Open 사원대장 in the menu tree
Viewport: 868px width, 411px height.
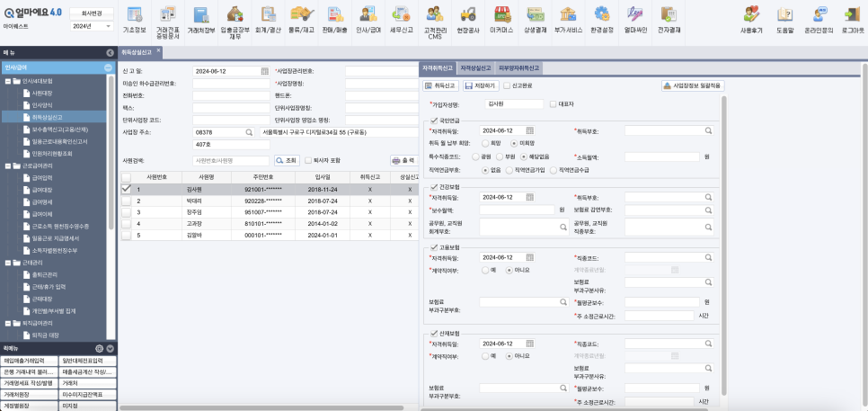pyautogui.click(x=42, y=93)
